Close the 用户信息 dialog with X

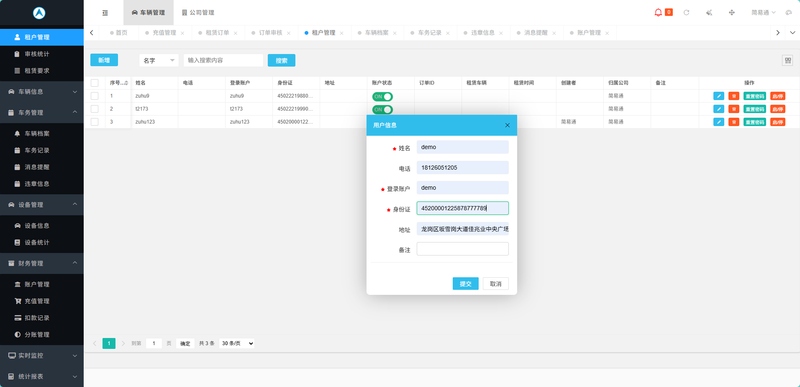(507, 125)
